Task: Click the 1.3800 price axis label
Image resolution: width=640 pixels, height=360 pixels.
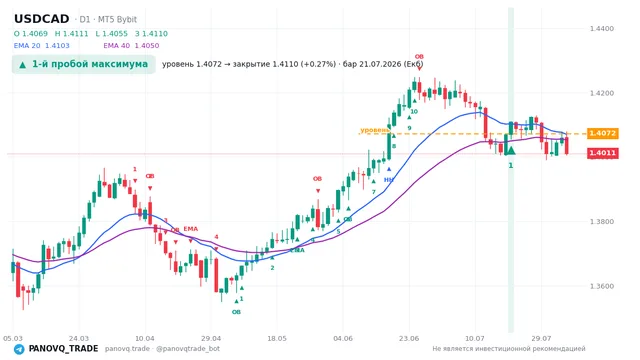Action: [x=602, y=222]
